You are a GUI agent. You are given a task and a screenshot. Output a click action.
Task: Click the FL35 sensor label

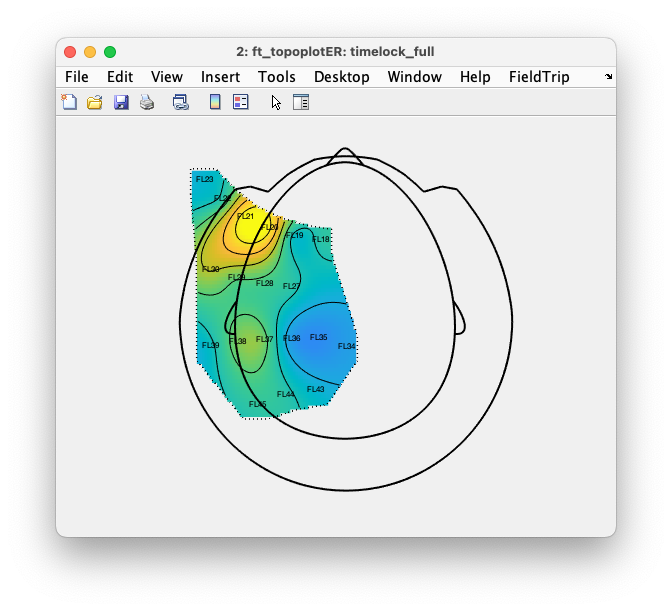click(318, 337)
